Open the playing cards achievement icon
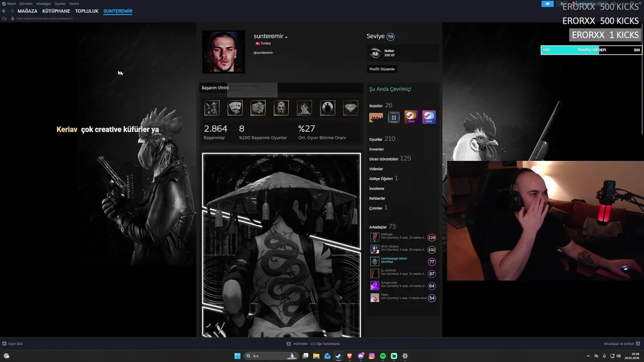 click(x=235, y=108)
